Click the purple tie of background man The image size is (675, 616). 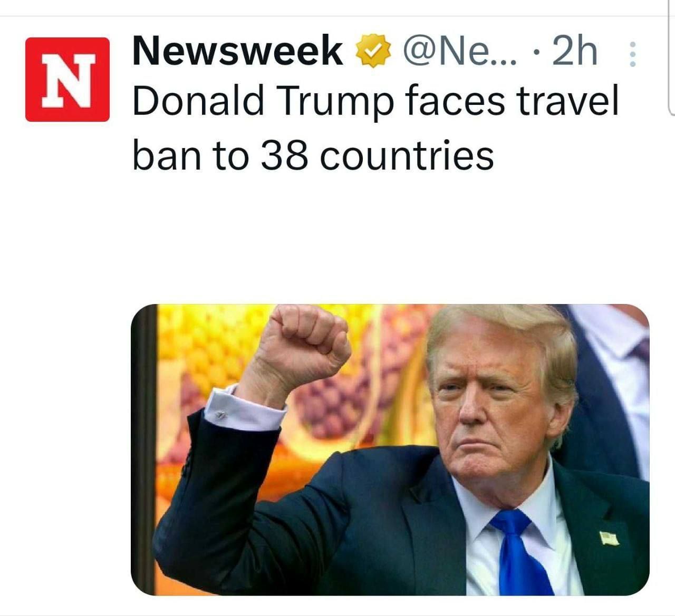[x=641, y=348]
